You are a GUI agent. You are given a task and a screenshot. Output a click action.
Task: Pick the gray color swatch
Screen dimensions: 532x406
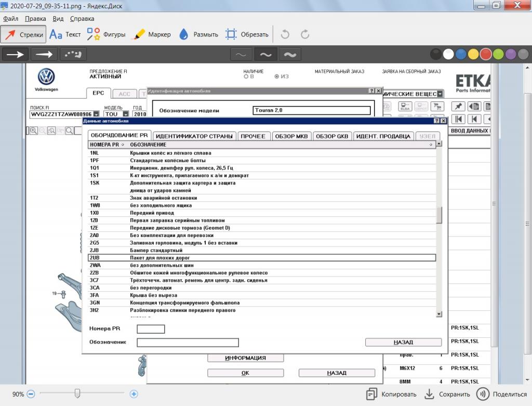tap(524, 54)
